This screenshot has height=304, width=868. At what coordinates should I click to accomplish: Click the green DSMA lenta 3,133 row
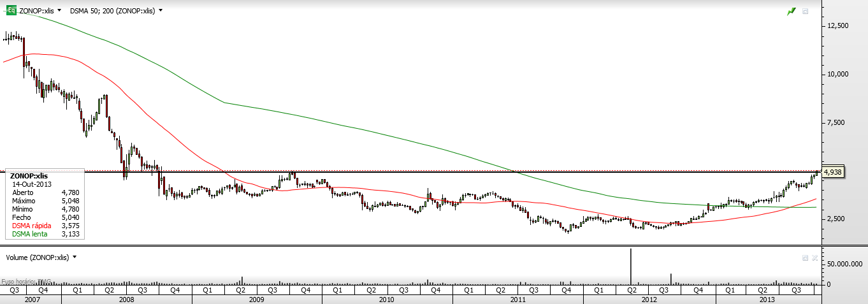tap(45, 233)
